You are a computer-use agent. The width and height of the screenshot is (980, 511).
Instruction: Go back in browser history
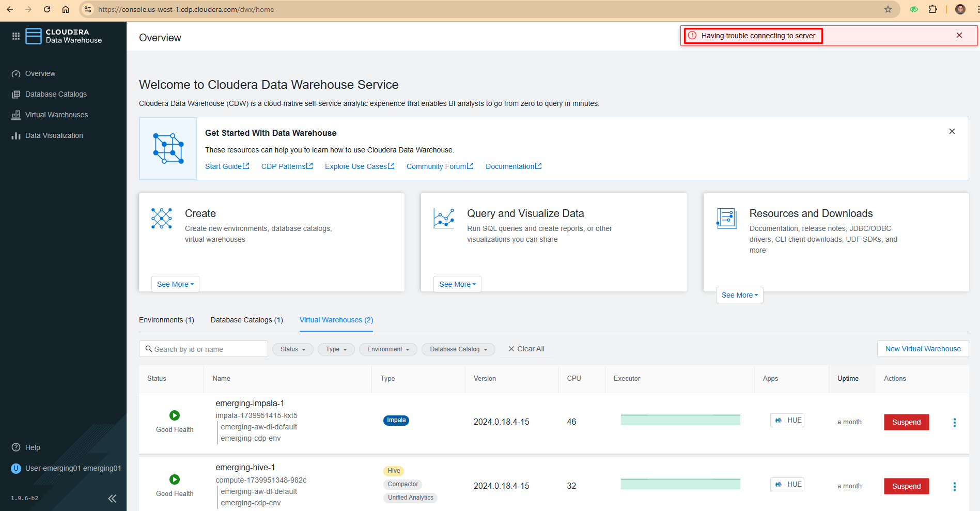10,9
